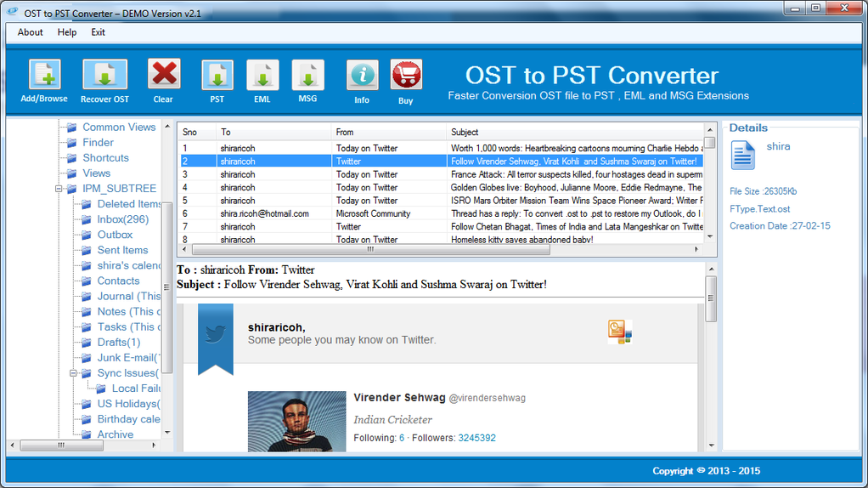868x488 pixels.
Task: Click Virender Sehwag's profile photo
Action: [x=296, y=422]
